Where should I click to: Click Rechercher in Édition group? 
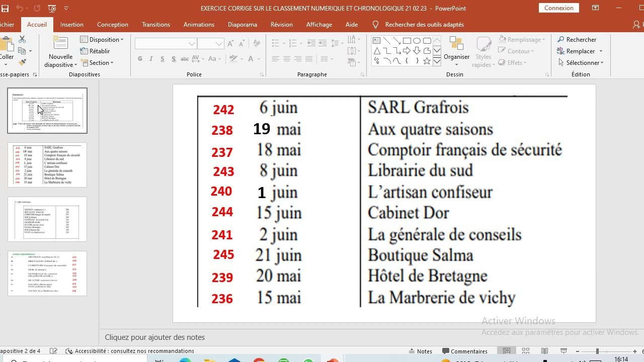pos(577,39)
